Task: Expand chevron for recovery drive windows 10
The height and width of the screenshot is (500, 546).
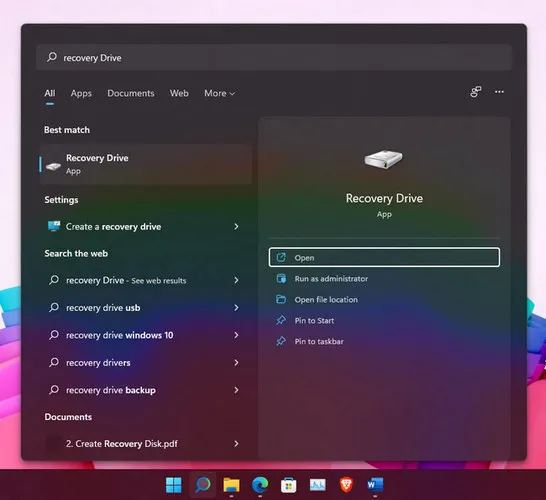Action: tap(236, 335)
